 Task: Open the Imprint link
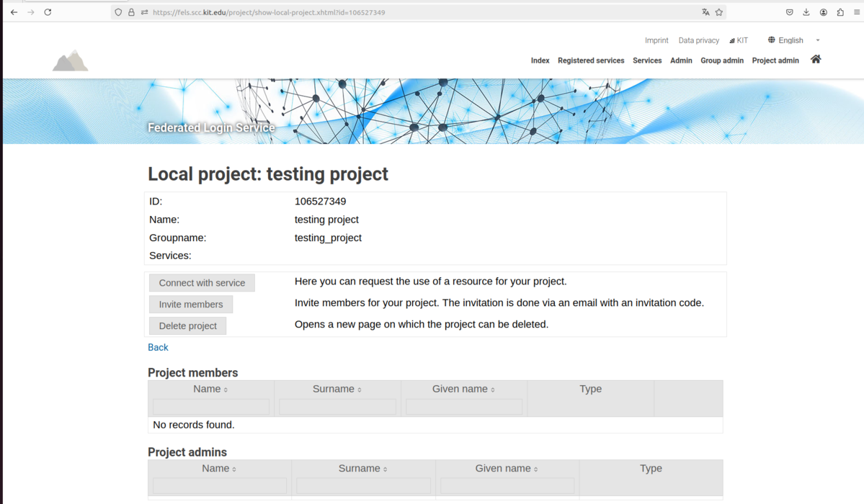point(656,40)
